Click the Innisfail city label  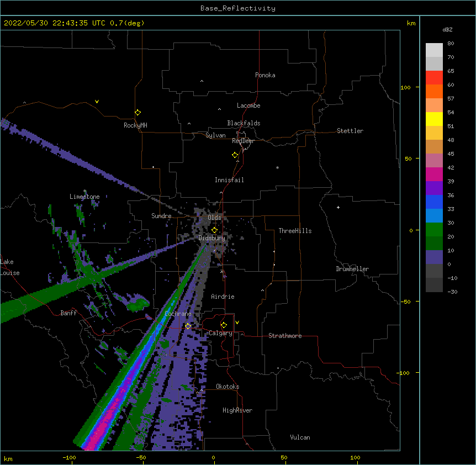229,180
